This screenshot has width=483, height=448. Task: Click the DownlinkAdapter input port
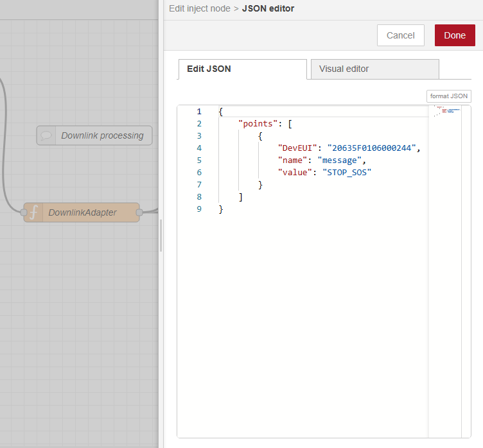pyautogui.click(x=24, y=212)
